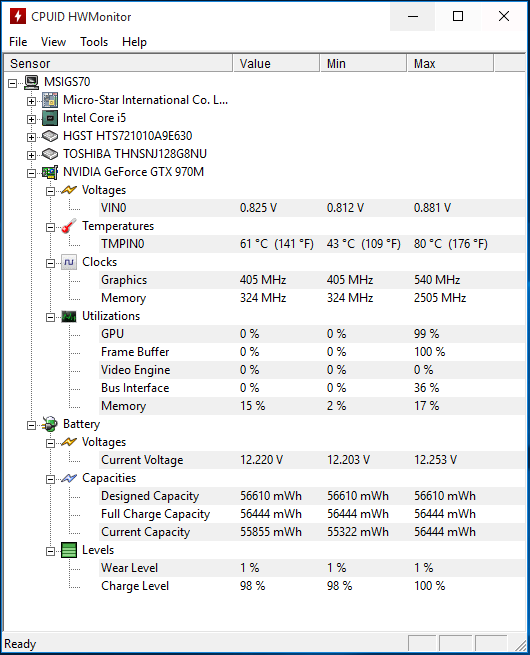530x655 pixels.
Task: Click the NVIDIA GeForce GTX 970M graphics card icon
Action: click(x=50, y=172)
